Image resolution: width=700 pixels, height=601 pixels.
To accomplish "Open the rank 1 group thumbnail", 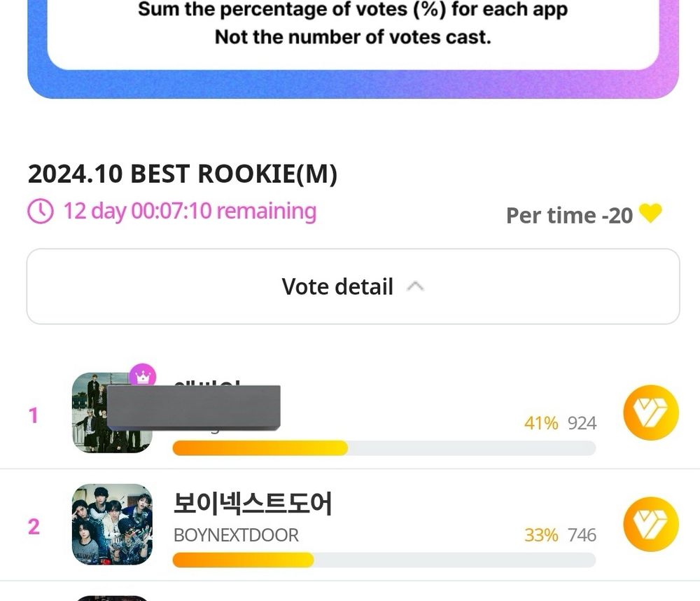I will pyautogui.click(x=112, y=413).
